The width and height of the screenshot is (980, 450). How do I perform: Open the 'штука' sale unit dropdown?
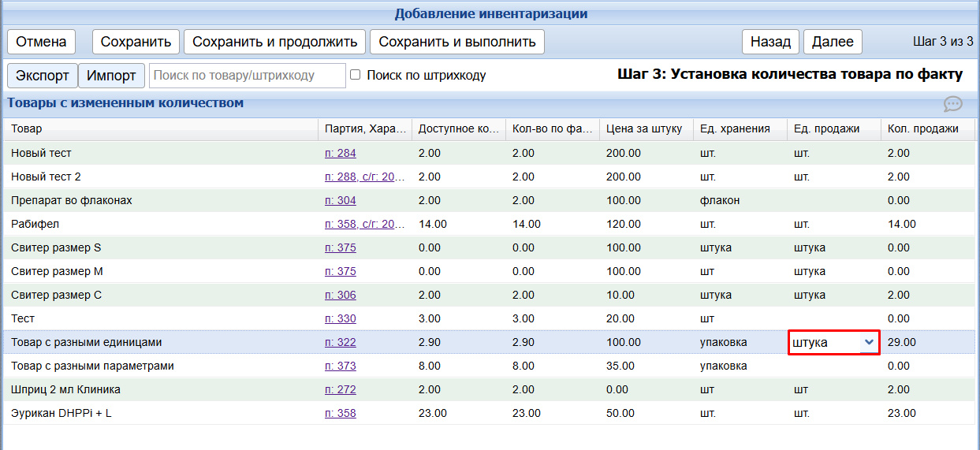pos(833,342)
